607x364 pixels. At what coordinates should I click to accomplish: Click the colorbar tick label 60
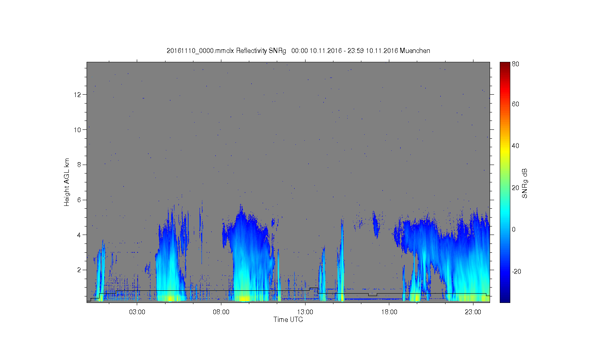coord(516,104)
